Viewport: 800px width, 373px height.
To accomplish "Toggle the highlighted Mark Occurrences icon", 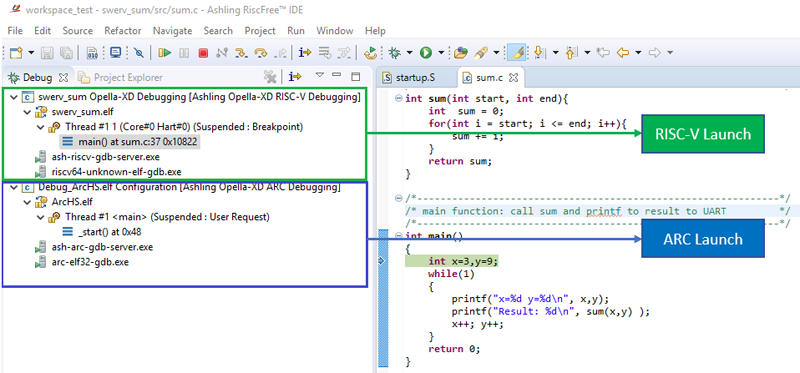I will click(x=516, y=53).
